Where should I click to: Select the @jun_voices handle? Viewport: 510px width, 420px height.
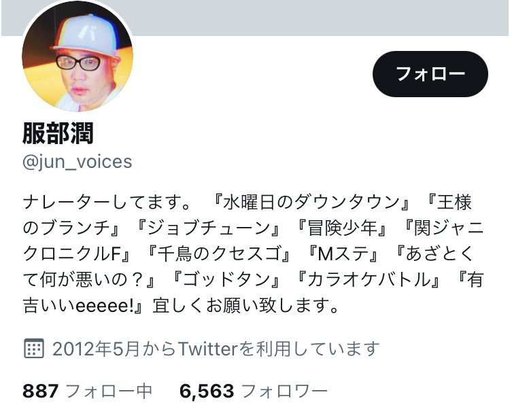[78, 162]
